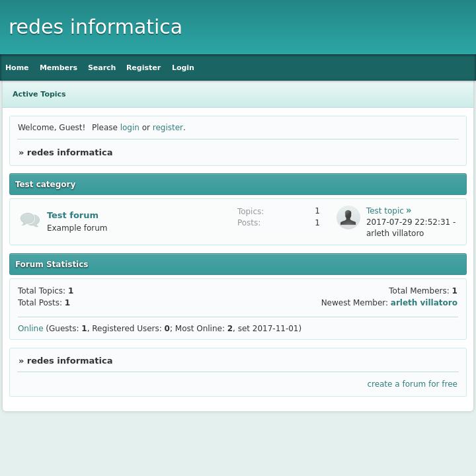Viewport: 476px width, 476px height.
Task: Follow the create a forum for free link
Action: pyautogui.click(x=412, y=384)
